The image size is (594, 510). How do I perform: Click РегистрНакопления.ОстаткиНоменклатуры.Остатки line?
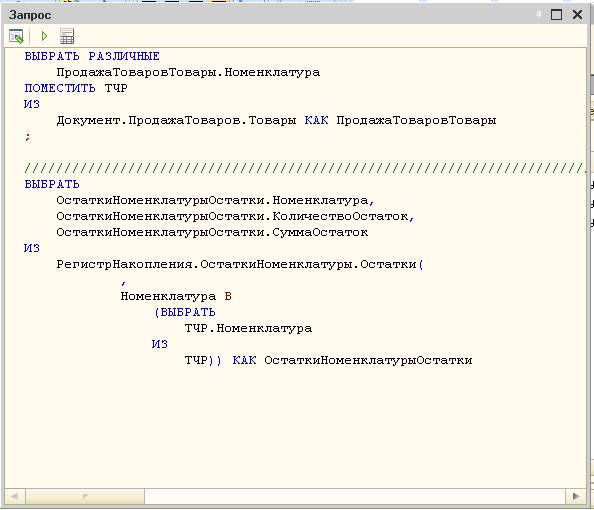click(240, 264)
